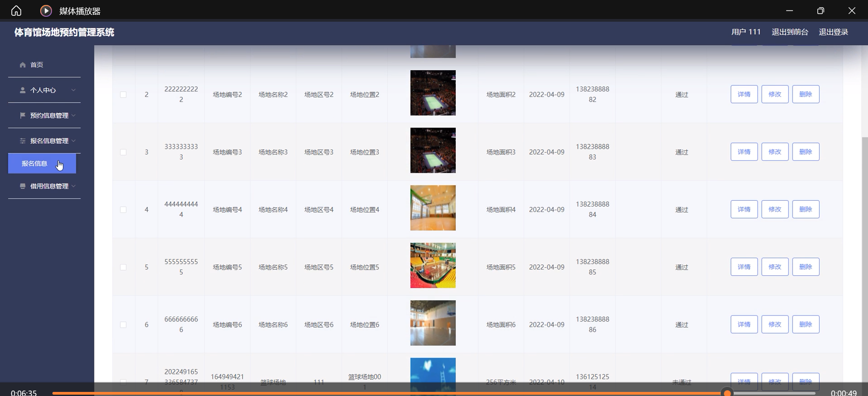Click the person icon beside 个人中心
The height and width of the screenshot is (396, 868).
(23, 90)
